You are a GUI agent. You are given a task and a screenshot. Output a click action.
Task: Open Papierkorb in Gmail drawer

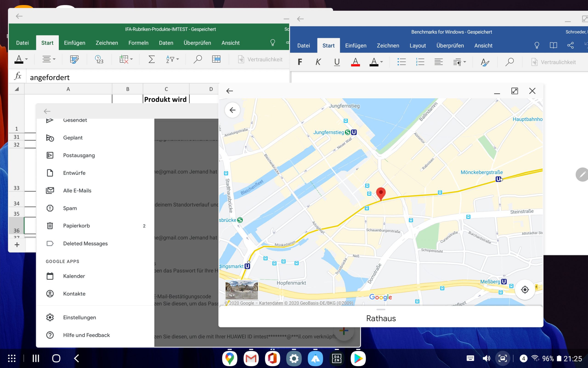tap(95, 226)
